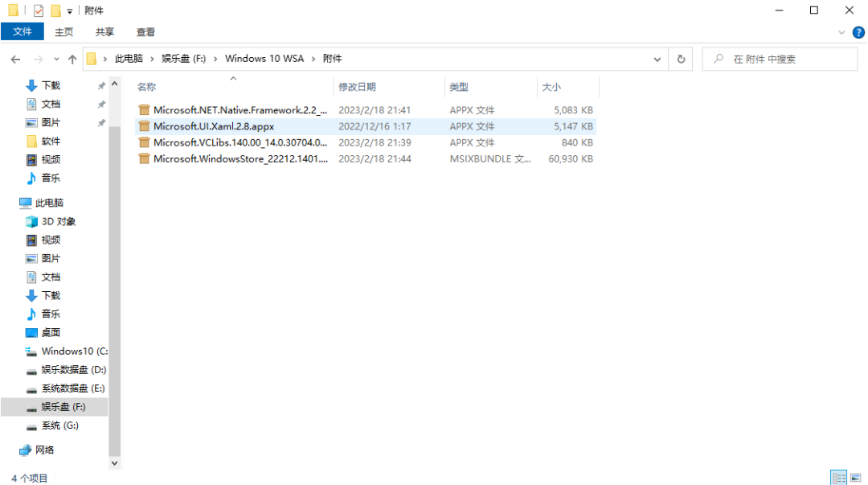The image size is (868, 485).
Task: Go up one folder level arrow
Action: (x=72, y=60)
